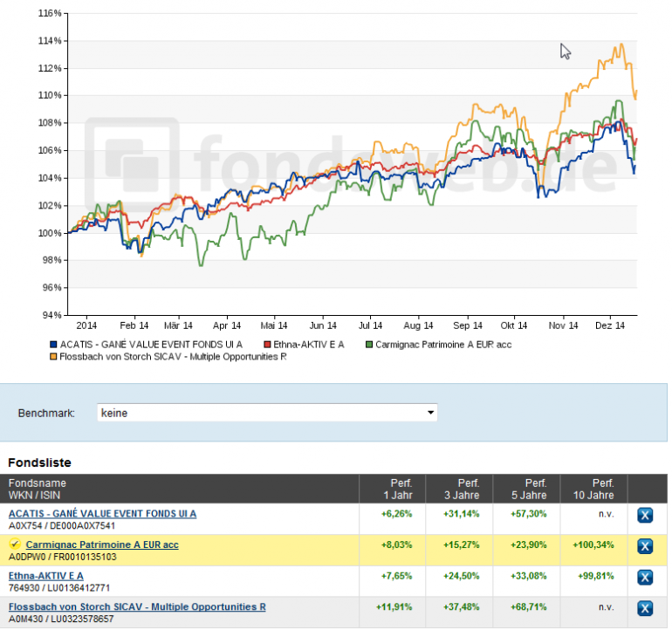Open Flossbach von Storch Multiple Opportunities link

pos(137,607)
